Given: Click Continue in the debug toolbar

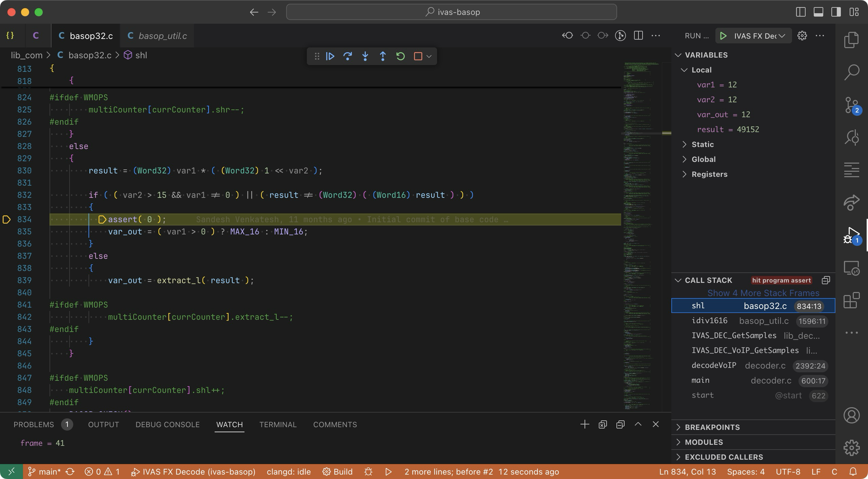Looking at the screenshot, I should 330,56.
